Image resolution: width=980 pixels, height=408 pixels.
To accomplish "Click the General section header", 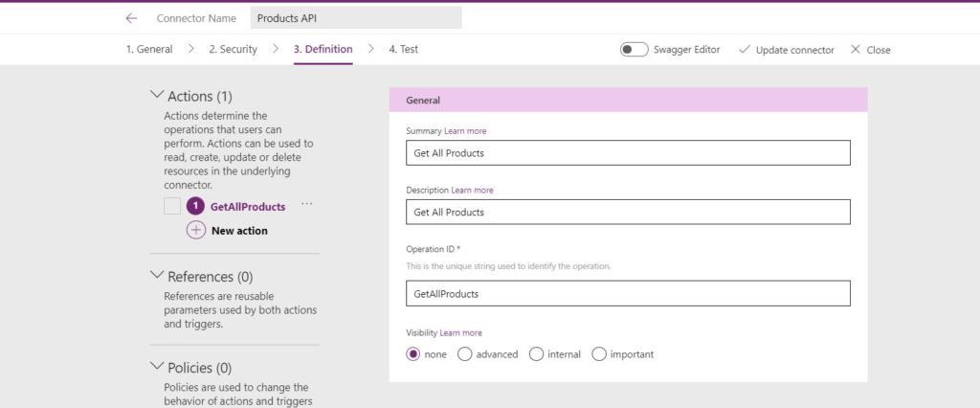I will point(628,101).
